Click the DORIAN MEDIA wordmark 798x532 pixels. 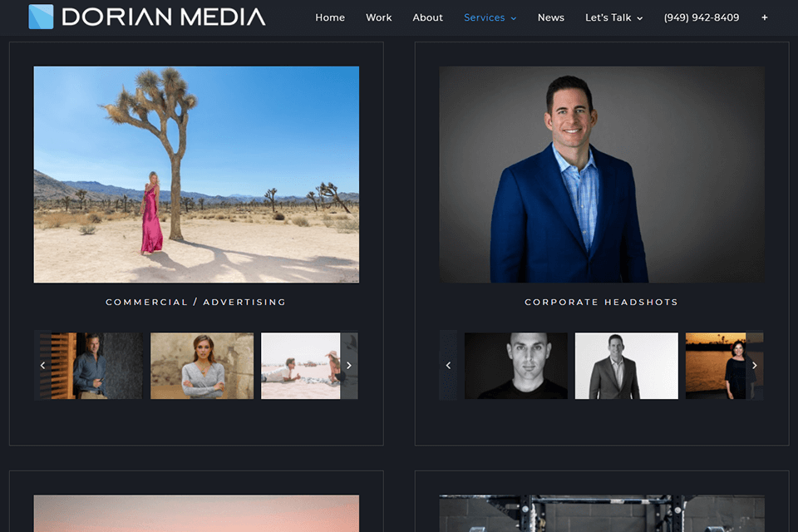164,17
